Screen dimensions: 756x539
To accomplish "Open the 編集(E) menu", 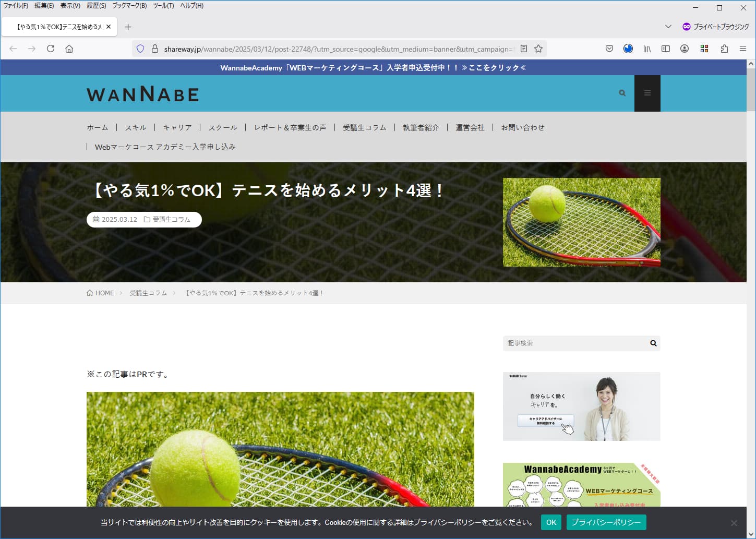I will [x=44, y=6].
